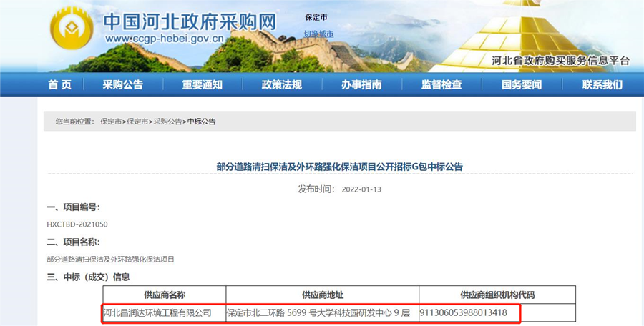644x326 pixels.
Task: Click first 保定市 in breadcrumb
Action: (x=111, y=121)
